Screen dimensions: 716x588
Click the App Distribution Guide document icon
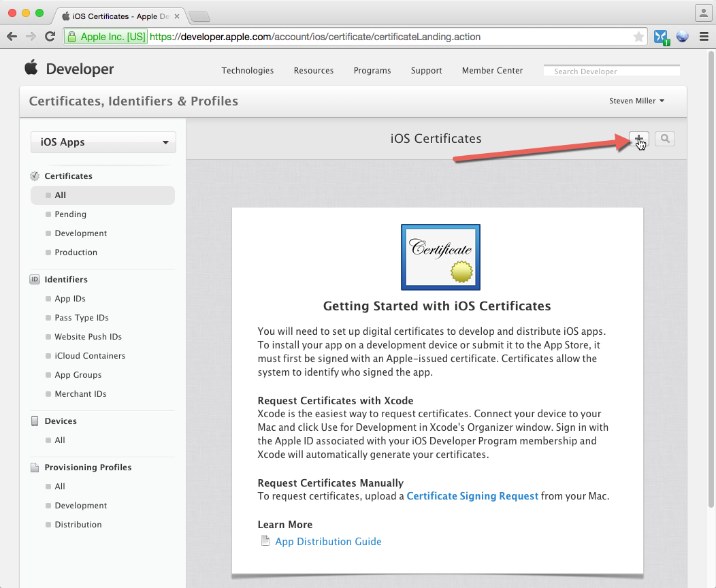(x=265, y=540)
